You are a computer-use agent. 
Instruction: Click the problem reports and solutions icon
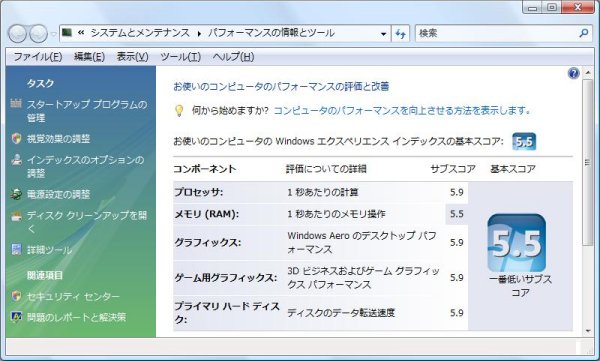[x=16, y=317]
